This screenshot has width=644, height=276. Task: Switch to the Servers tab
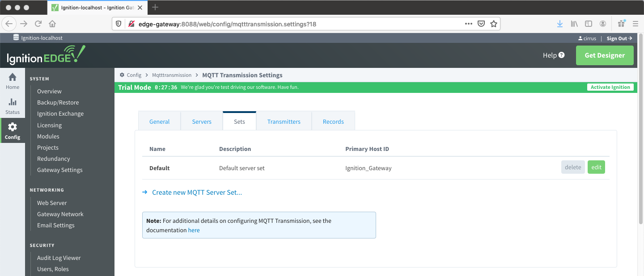coord(202,121)
